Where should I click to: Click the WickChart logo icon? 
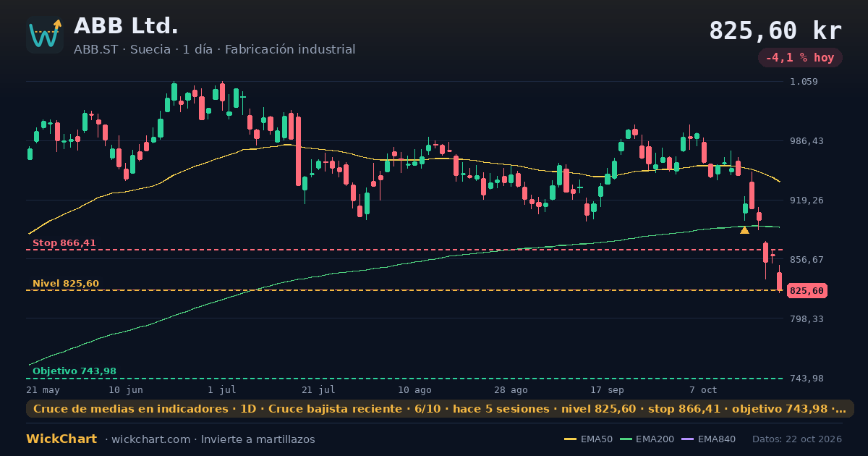tap(45, 35)
